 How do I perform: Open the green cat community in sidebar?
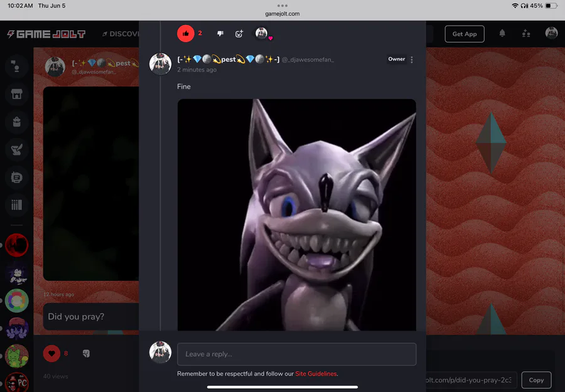[x=16, y=356]
